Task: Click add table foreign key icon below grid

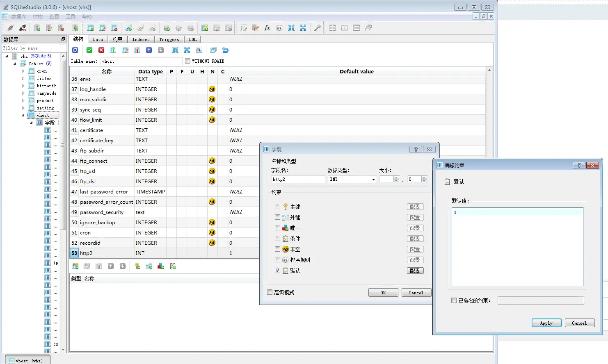Action: pyautogui.click(x=149, y=266)
